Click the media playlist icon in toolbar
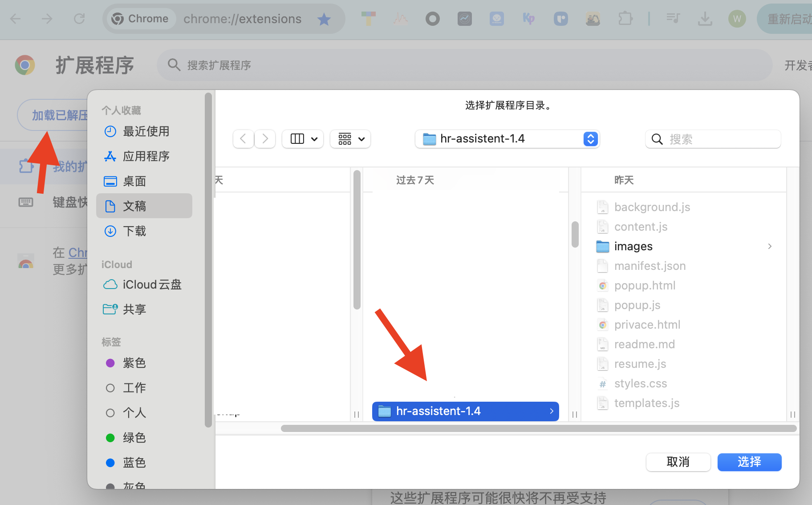812x505 pixels. (673, 19)
